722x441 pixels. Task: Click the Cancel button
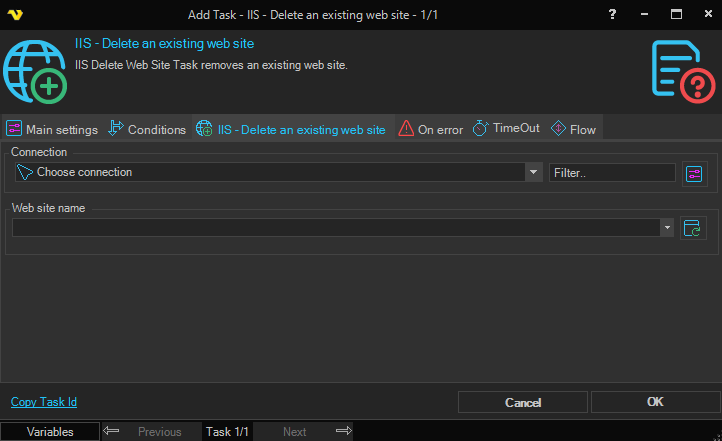tap(523, 402)
